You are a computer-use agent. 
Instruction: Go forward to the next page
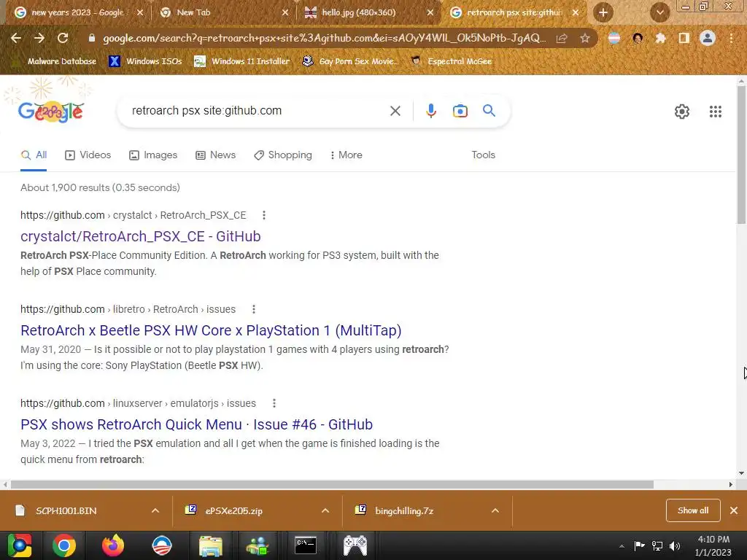pos(39,38)
